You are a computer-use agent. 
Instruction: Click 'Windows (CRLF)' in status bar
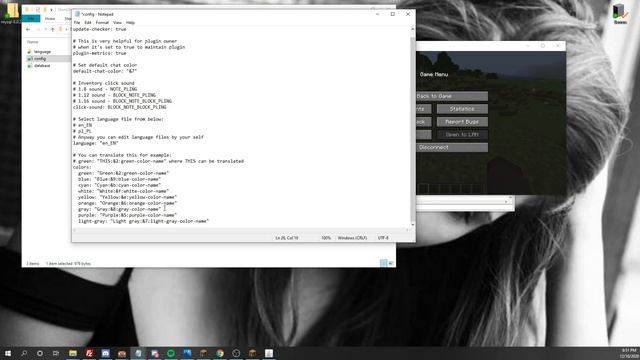coord(352,238)
